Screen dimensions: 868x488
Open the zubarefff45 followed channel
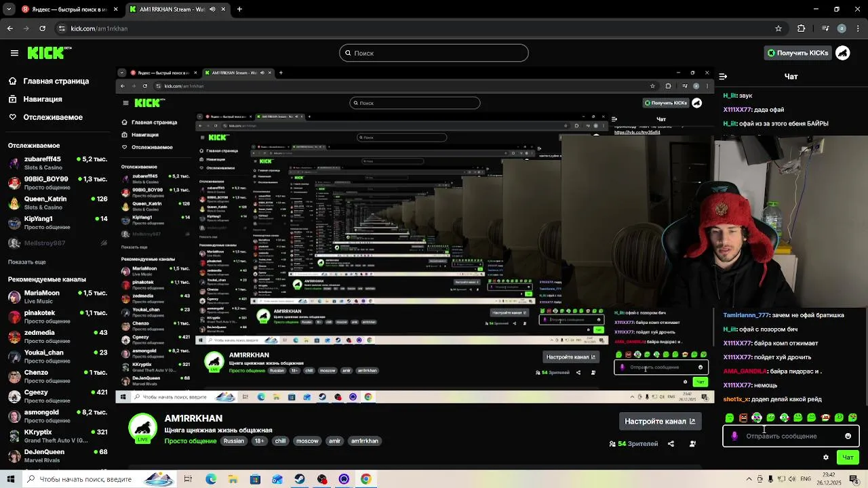(x=58, y=163)
